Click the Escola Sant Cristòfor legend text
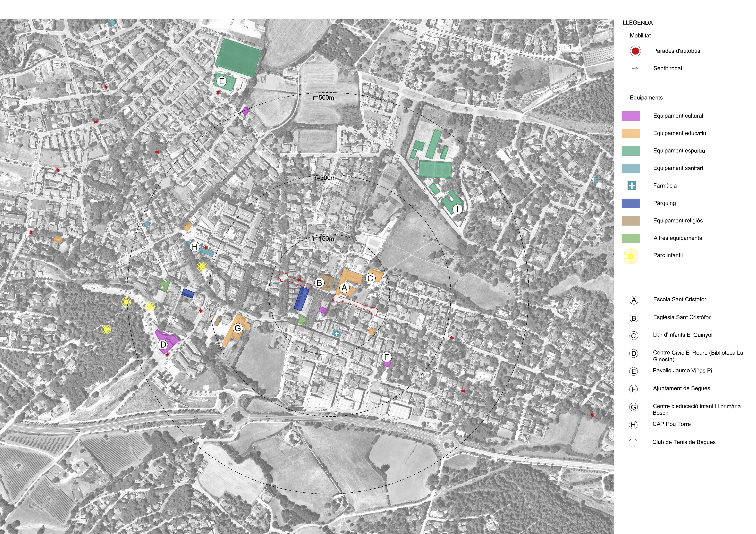Image resolution: width=756 pixels, height=534 pixels. (x=680, y=300)
